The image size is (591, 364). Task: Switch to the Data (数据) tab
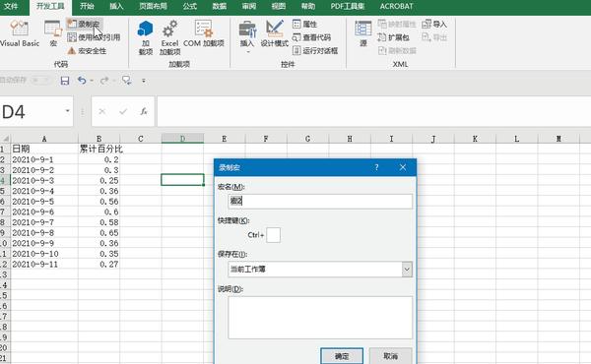coord(219,7)
